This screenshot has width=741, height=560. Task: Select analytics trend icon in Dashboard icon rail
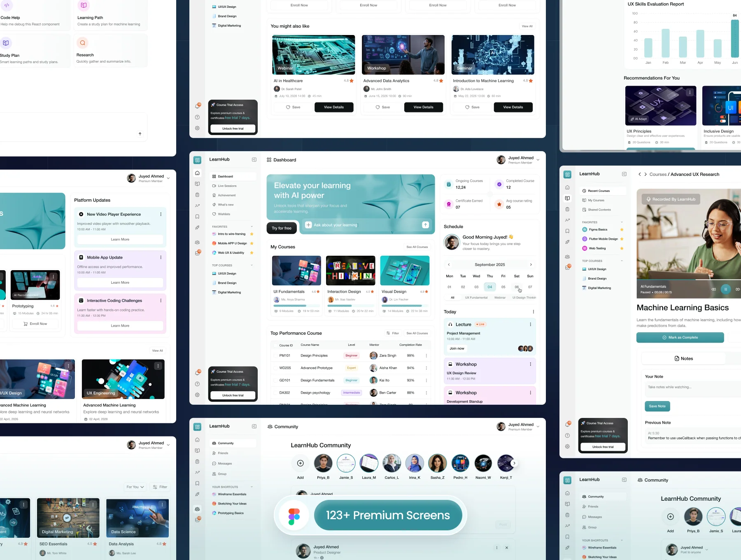point(197,205)
